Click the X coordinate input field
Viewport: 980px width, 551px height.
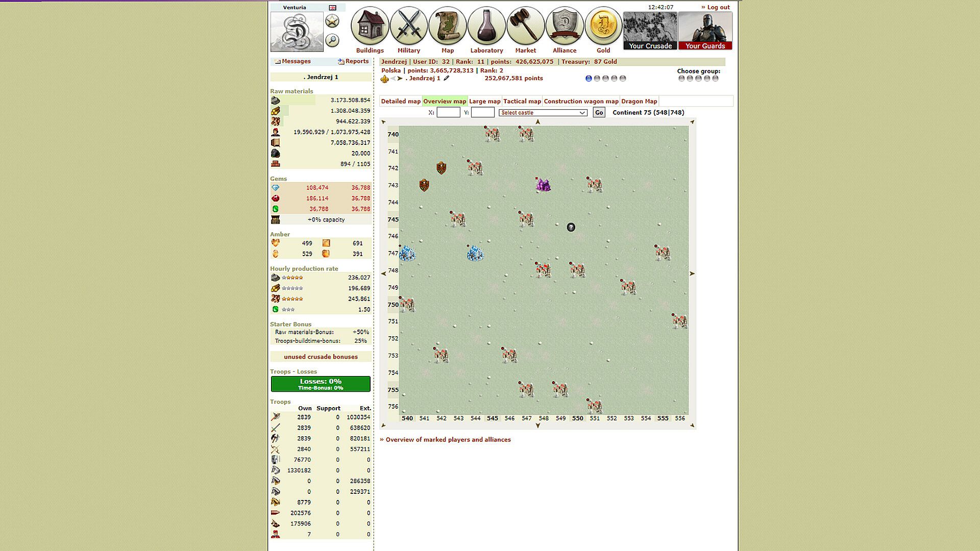[448, 113]
